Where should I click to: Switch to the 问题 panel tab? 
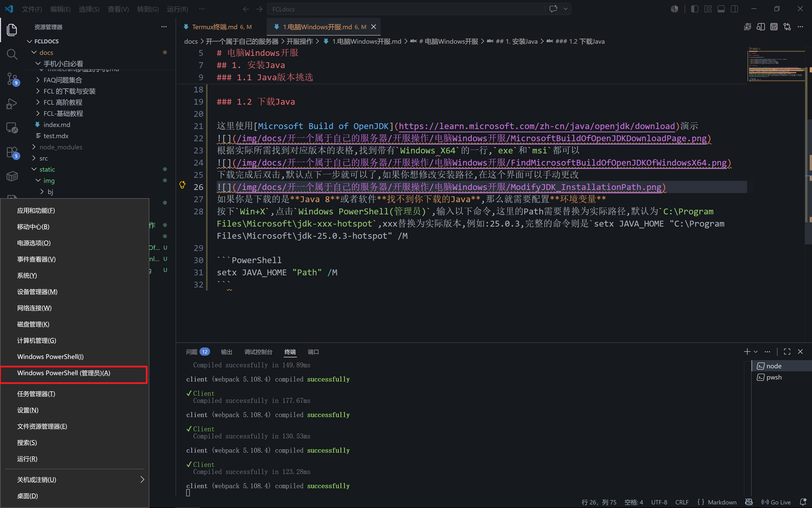coord(198,352)
